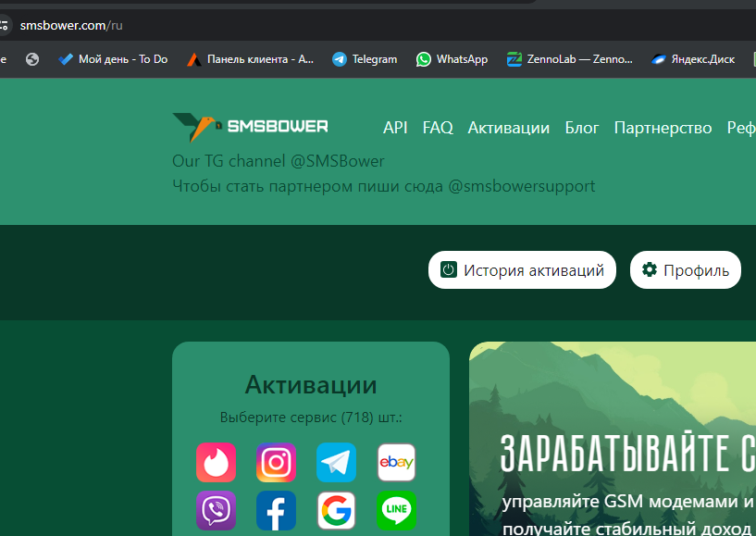756x536 pixels.
Task: Select the Tinder service icon
Action: [x=216, y=462]
